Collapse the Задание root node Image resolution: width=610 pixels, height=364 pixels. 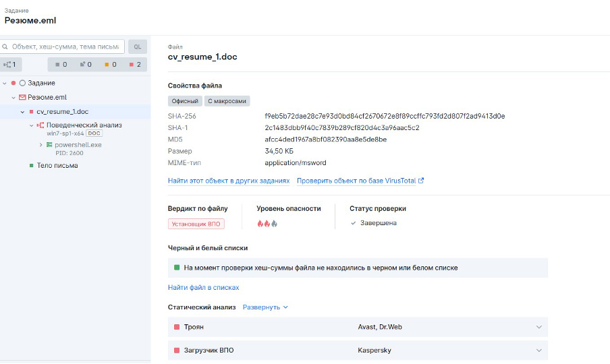5,83
